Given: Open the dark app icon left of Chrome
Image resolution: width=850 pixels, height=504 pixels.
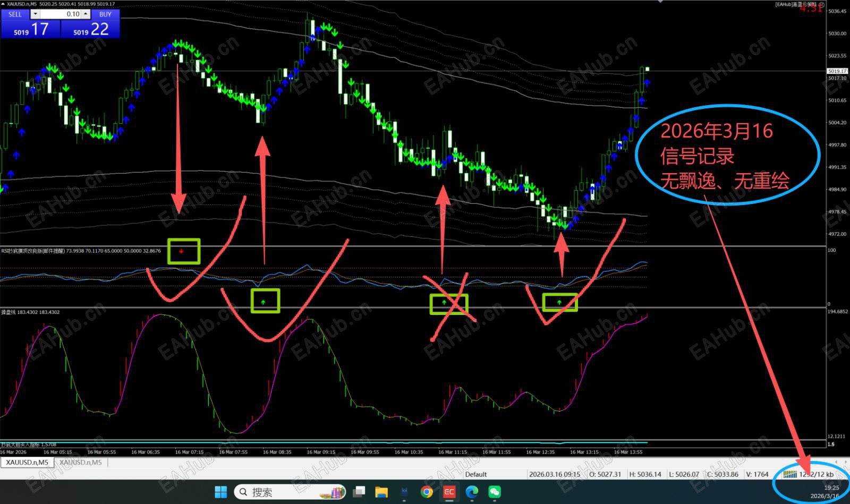Looking at the screenshot, I should tap(404, 492).
